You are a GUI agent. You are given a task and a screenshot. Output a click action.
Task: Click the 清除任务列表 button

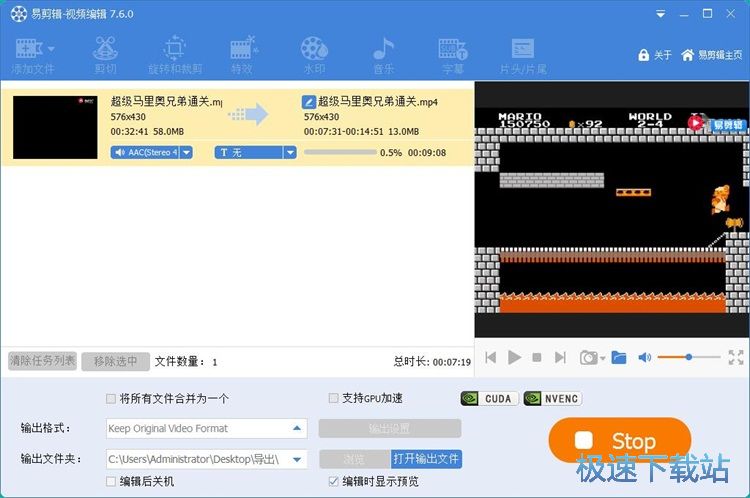pyautogui.click(x=43, y=361)
